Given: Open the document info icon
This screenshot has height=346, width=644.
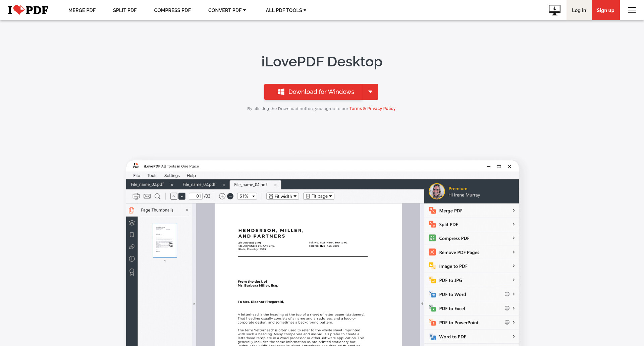Looking at the screenshot, I should (x=132, y=259).
